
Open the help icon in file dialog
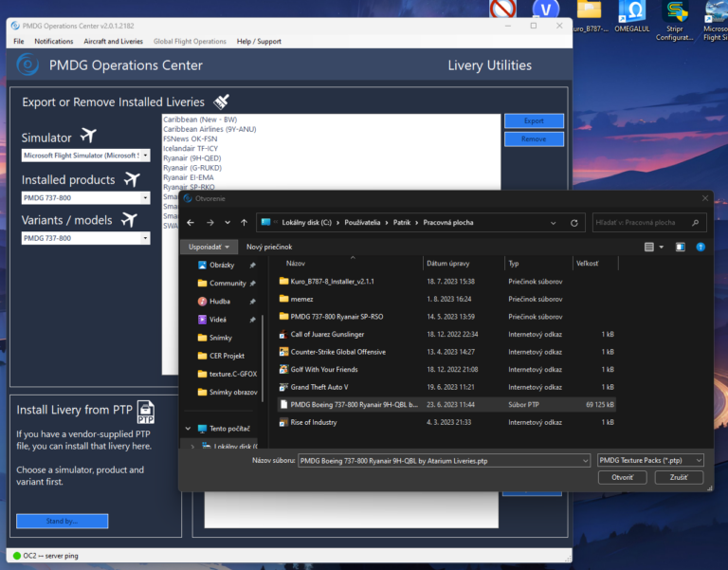click(701, 248)
